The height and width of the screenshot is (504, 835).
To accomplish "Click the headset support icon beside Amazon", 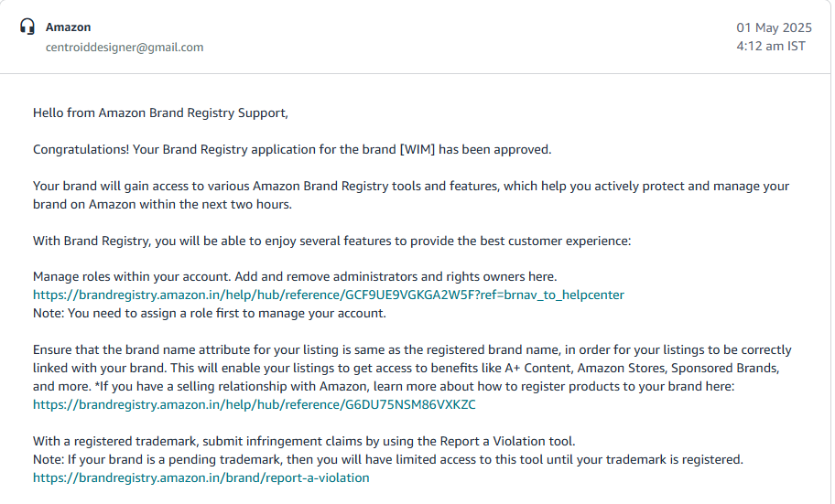I will click(x=27, y=27).
